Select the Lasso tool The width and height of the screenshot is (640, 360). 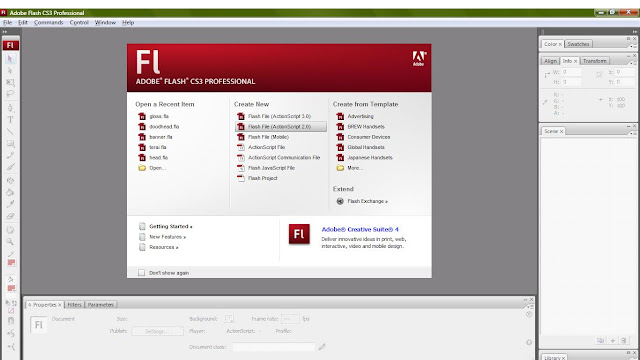coord(10,94)
